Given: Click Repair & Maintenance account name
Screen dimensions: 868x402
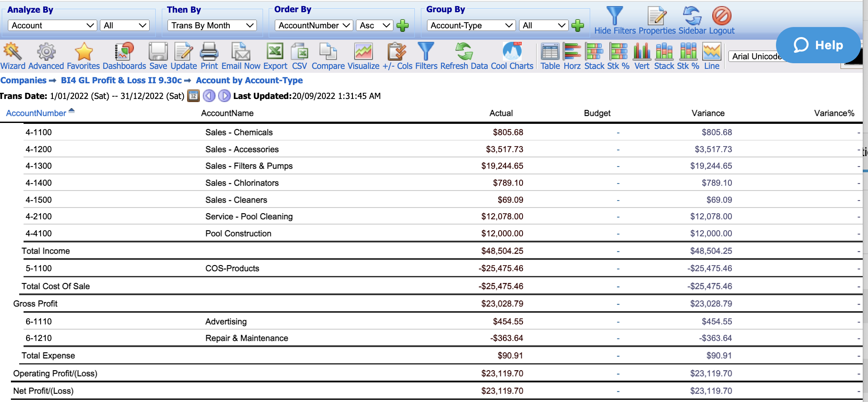Looking at the screenshot, I should (x=247, y=338).
